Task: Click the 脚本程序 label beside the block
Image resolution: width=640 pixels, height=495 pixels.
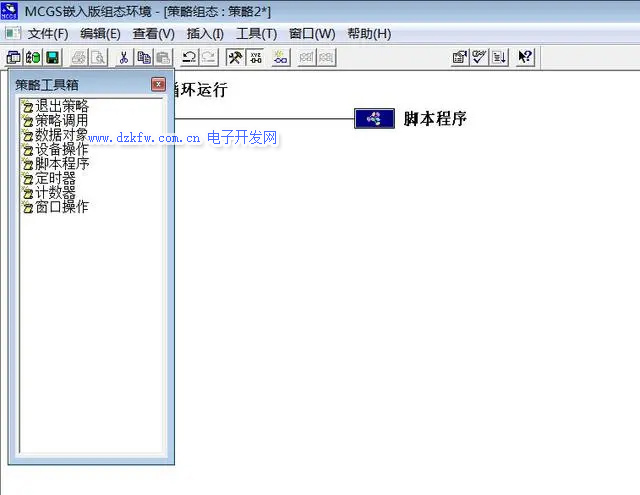Action: pos(435,119)
